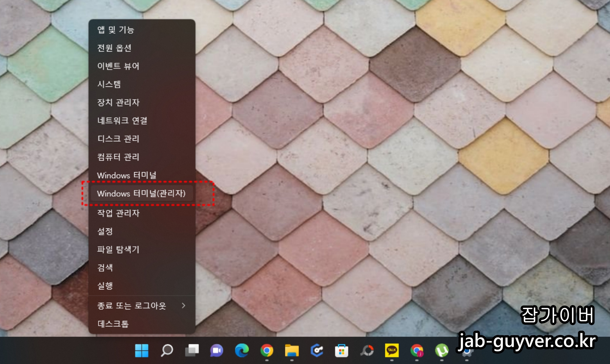Image resolution: width=610 pixels, height=364 pixels.
Task: Select 설정 menu entry
Action: click(142, 231)
